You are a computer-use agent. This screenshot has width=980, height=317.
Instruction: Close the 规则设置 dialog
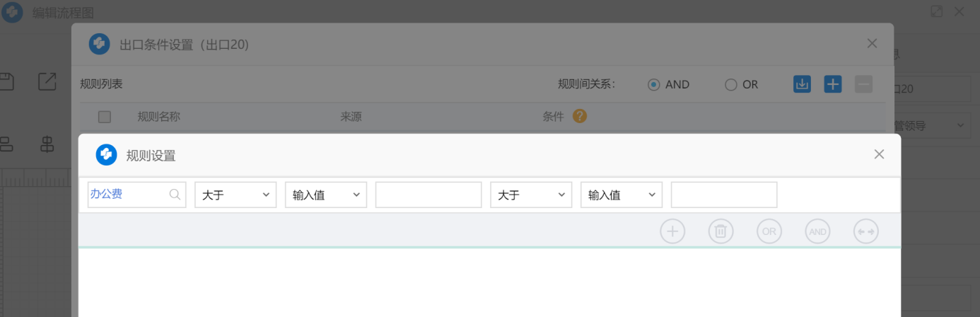point(879,154)
